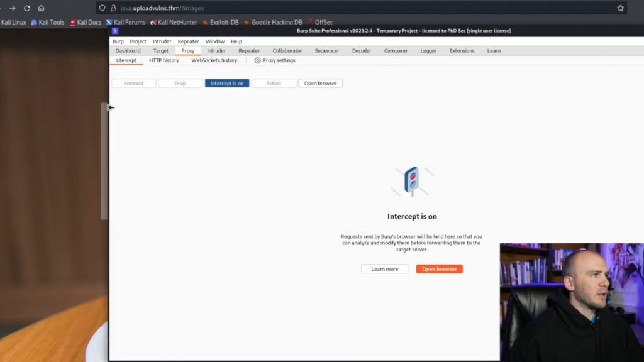Open the Burp menu
The image size is (644, 362).
click(x=118, y=41)
